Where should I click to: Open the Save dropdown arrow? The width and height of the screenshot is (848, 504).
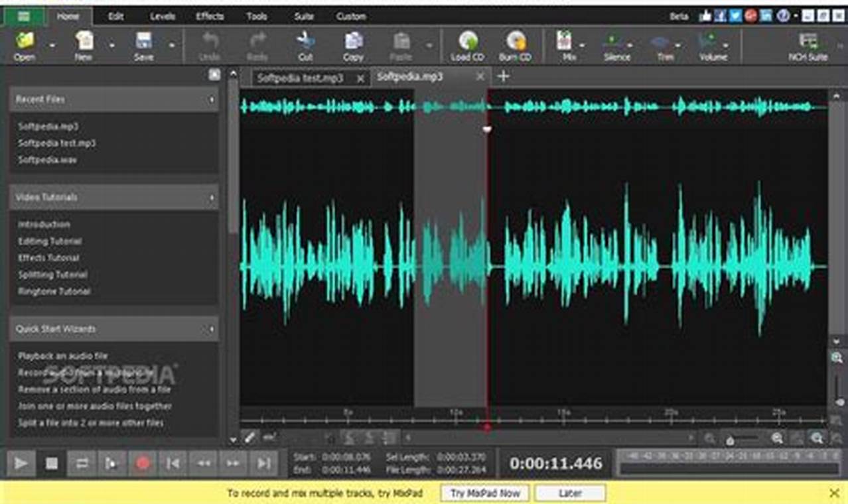171,45
